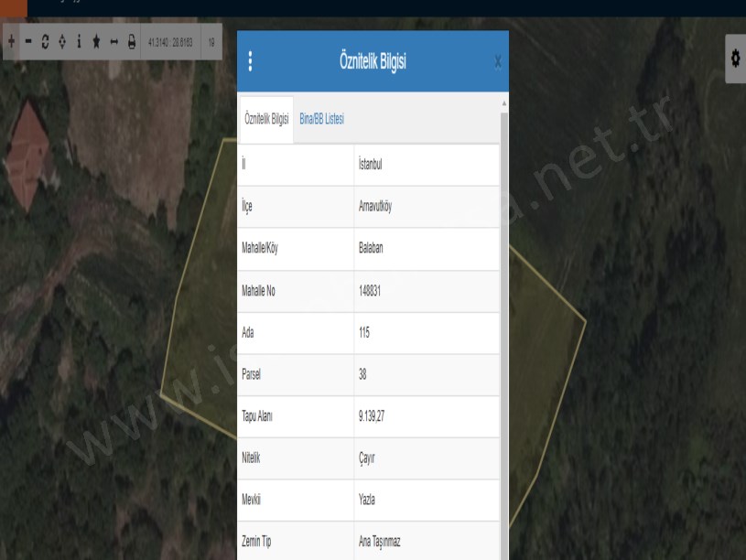Screen dimensions: 746x560
Task: Click the locate position icon in toolbar
Action: tap(61, 42)
